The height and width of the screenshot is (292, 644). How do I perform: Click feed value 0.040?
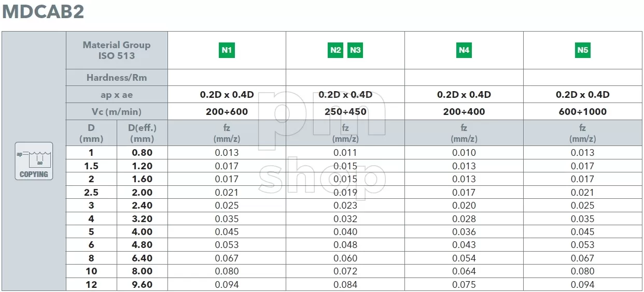(345, 232)
